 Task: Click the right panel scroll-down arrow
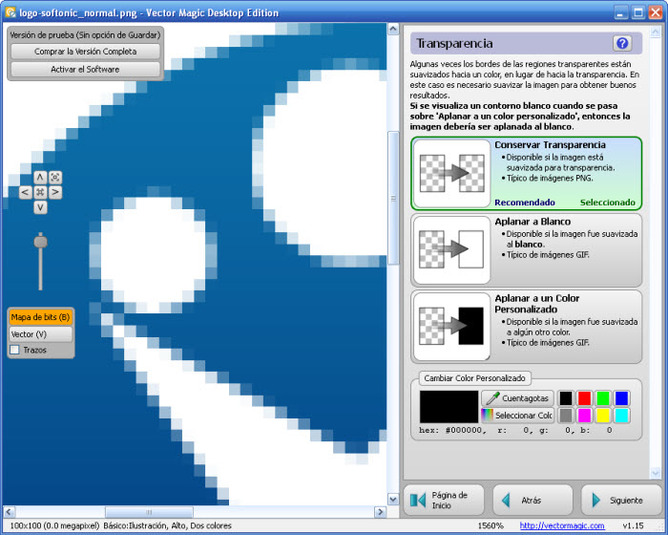pyautogui.click(x=655, y=473)
